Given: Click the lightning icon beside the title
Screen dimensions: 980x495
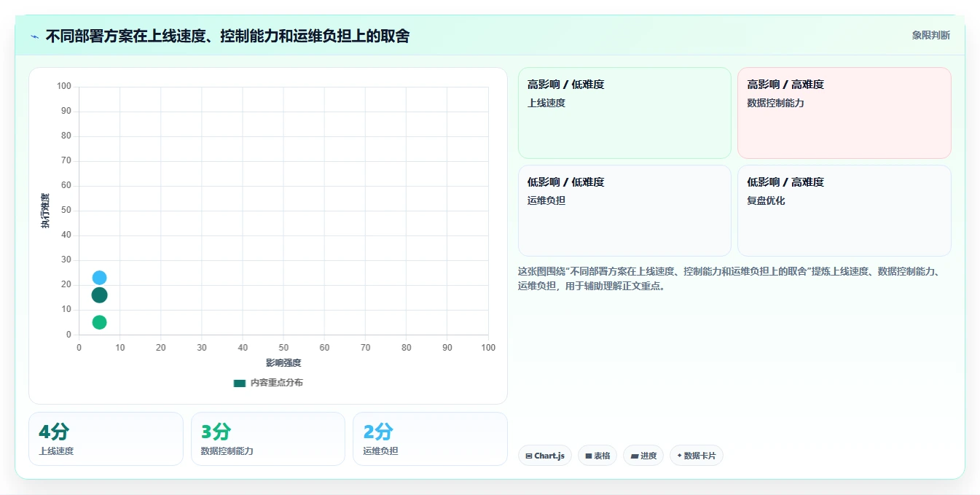Looking at the screenshot, I should click(34, 36).
